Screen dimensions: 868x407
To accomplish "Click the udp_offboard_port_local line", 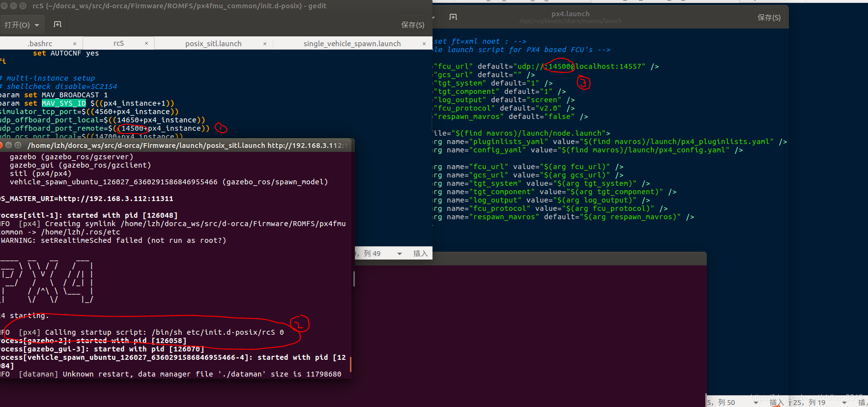I will pyautogui.click(x=103, y=120).
